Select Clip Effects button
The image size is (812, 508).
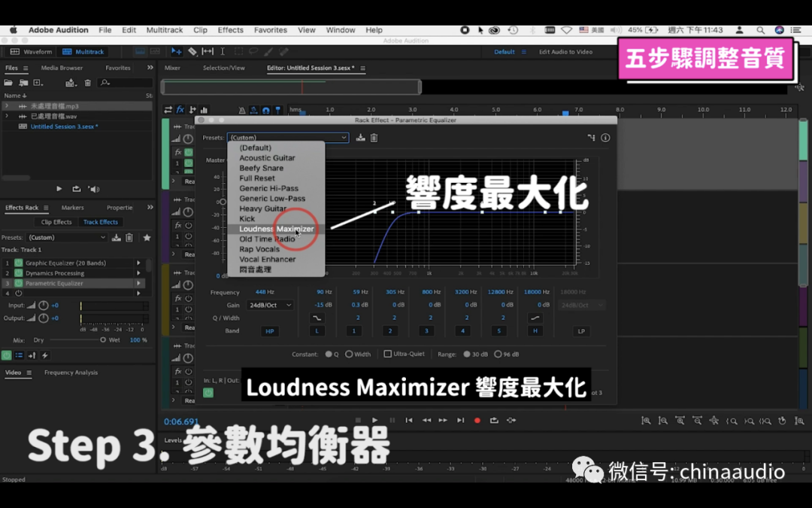(x=56, y=222)
